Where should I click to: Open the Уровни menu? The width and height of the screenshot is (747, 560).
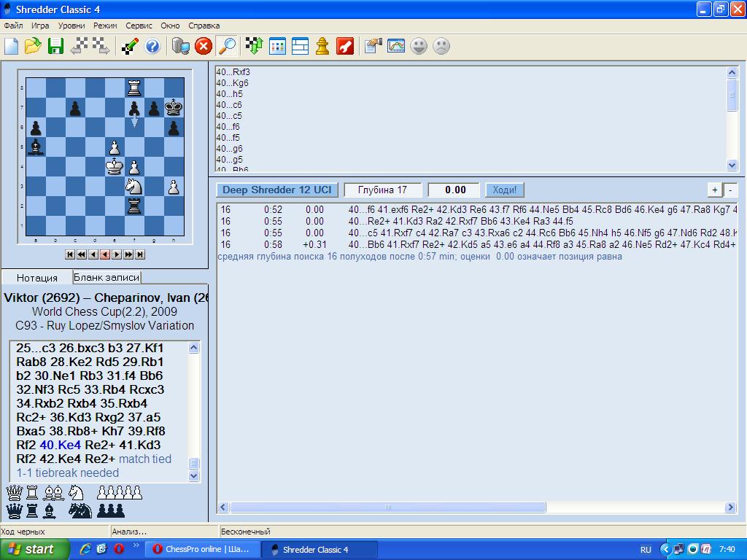tap(71, 26)
